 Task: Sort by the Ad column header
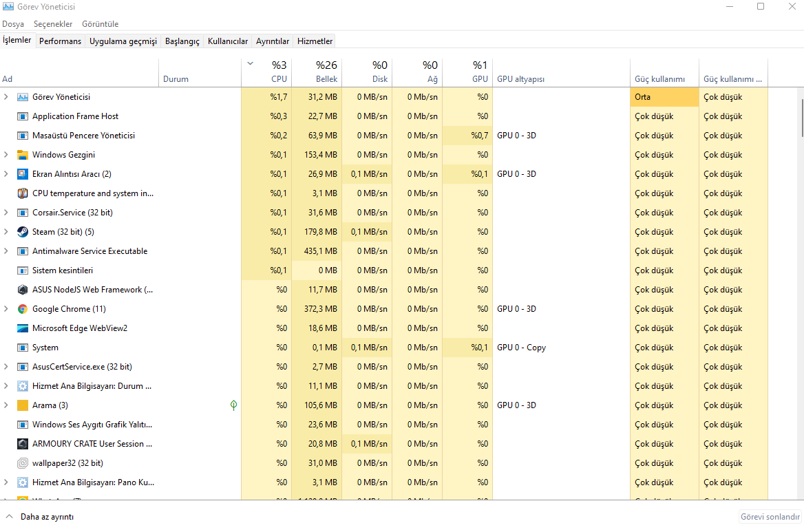[x=79, y=72]
